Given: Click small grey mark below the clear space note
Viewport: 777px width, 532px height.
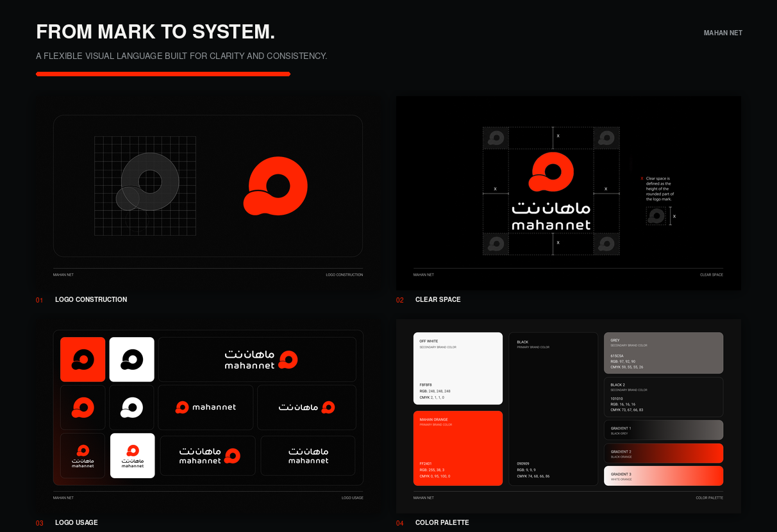Looking at the screenshot, I should (x=656, y=217).
